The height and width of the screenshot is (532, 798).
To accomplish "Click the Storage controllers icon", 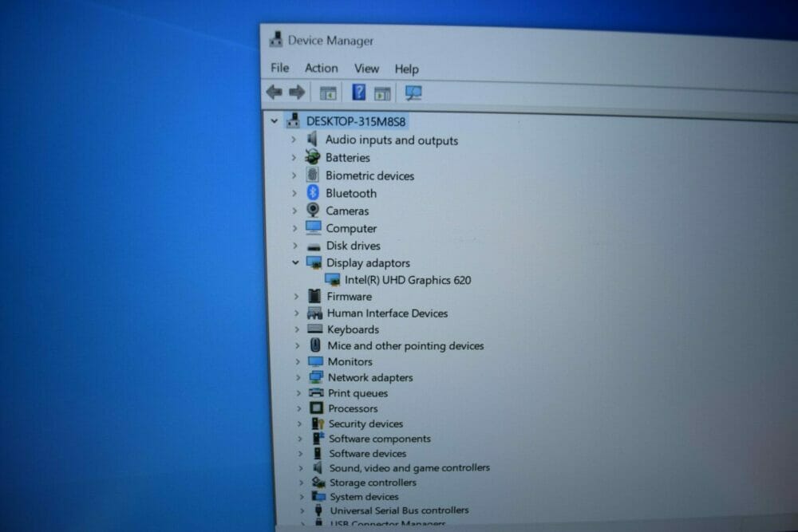I will pyautogui.click(x=318, y=482).
